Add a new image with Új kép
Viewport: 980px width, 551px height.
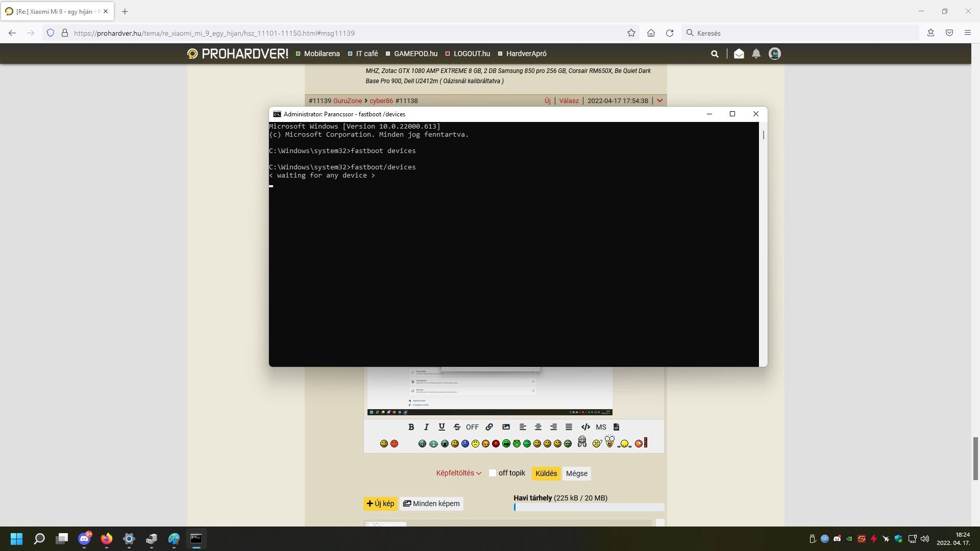(x=380, y=504)
